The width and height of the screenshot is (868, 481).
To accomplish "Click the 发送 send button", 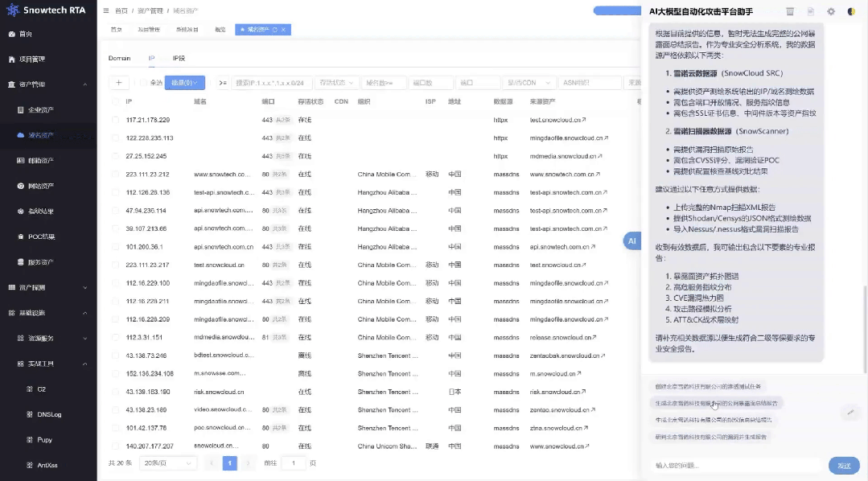I will tap(844, 466).
